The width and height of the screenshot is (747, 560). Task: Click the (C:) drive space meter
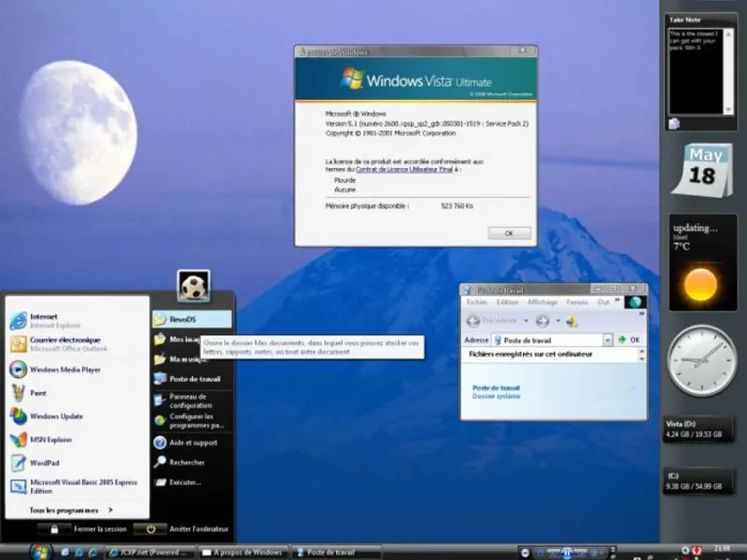(x=698, y=482)
